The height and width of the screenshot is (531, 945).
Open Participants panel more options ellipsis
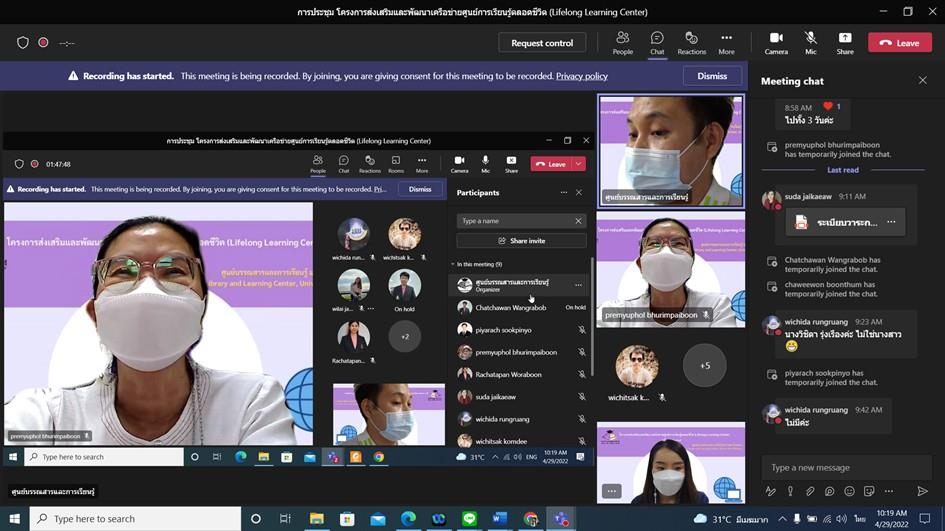coord(564,193)
